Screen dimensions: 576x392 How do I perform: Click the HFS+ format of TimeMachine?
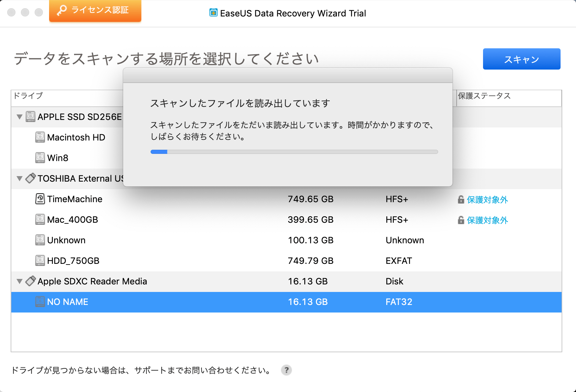397,199
